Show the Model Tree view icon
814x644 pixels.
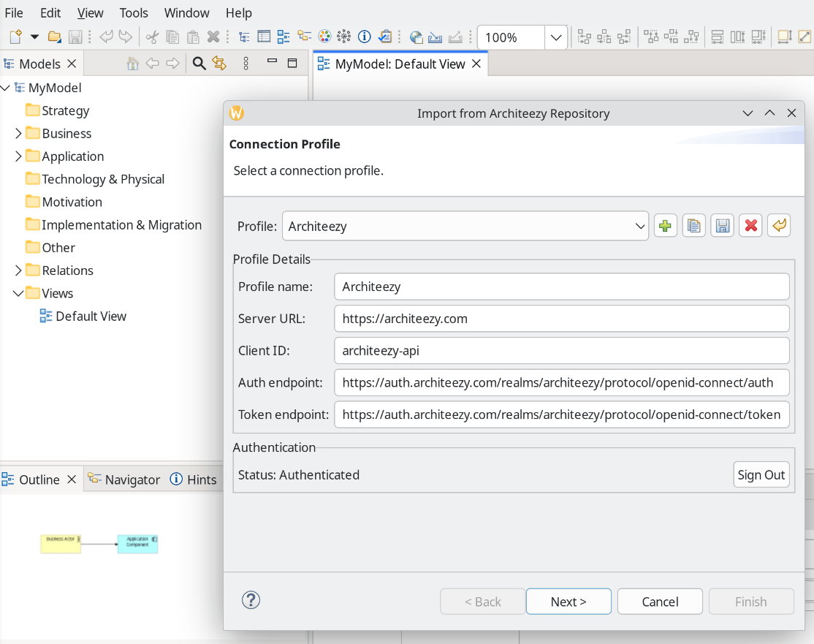pos(244,37)
